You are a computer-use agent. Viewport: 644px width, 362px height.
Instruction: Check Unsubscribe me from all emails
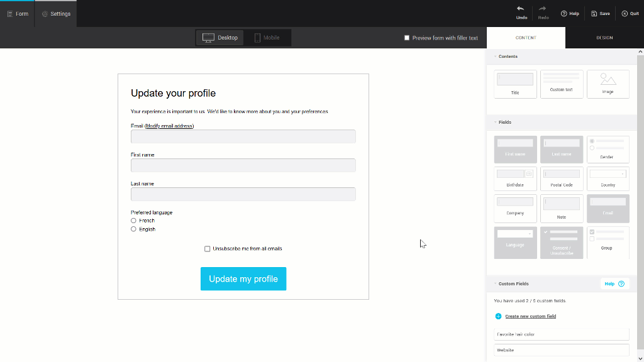pos(207,248)
